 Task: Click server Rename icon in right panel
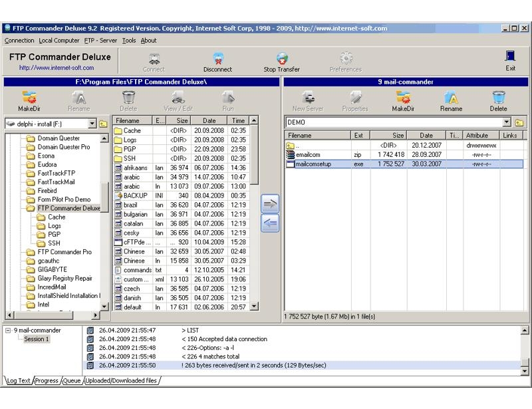tap(451, 97)
